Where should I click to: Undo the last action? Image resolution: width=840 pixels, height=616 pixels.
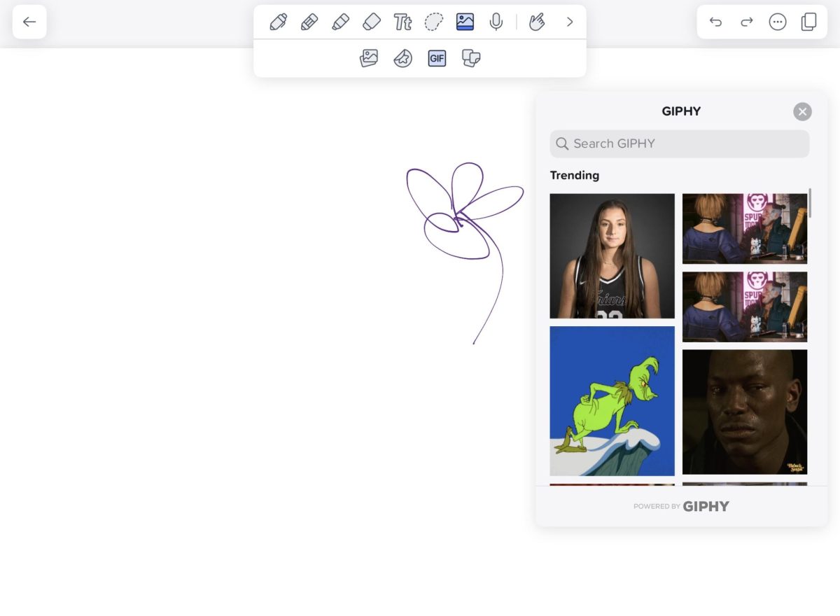[715, 22]
